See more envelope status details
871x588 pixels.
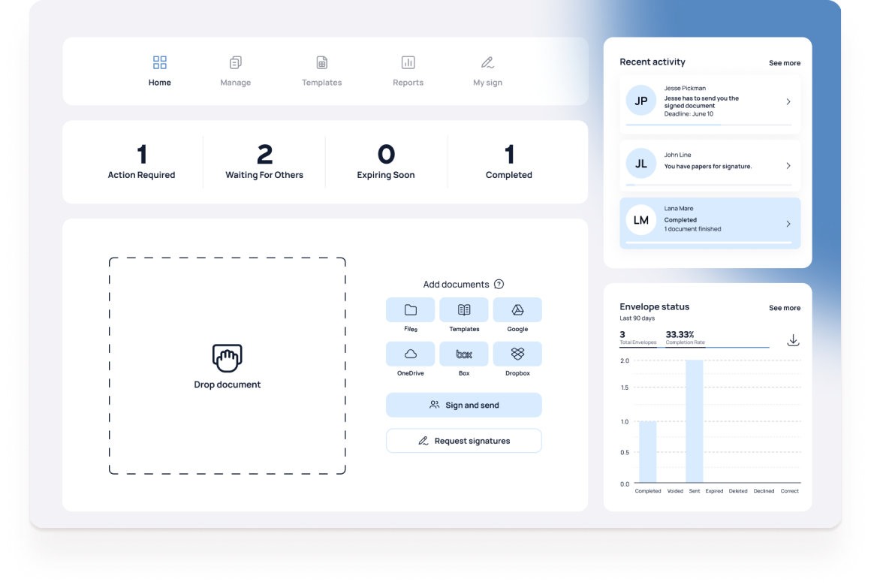784,308
